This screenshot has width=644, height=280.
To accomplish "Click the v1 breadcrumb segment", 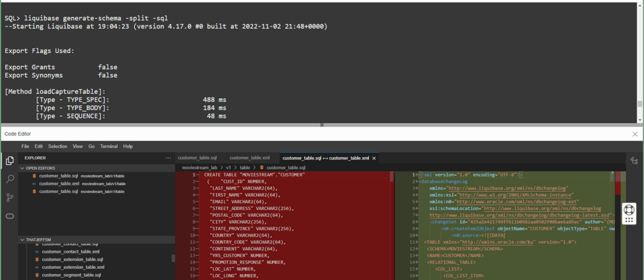I will [228, 168].
